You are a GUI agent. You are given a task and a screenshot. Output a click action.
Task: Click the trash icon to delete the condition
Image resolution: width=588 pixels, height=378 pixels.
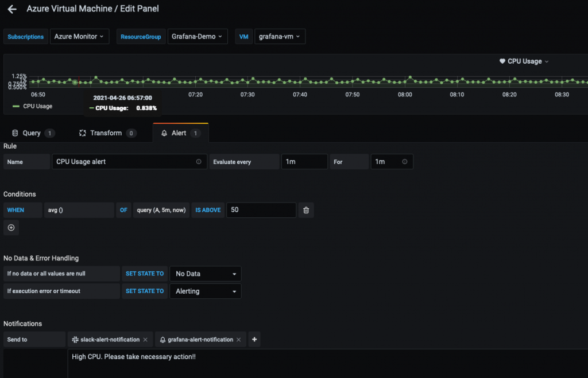(x=305, y=210)
